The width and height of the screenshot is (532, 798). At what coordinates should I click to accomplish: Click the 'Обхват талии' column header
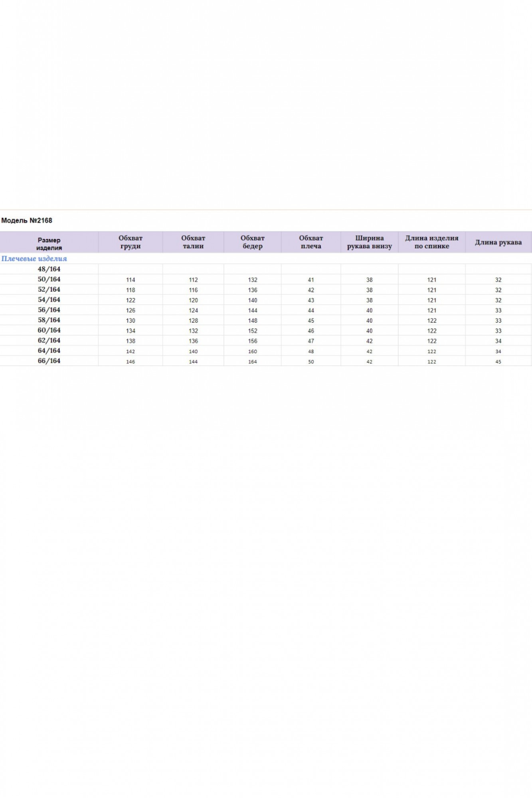[193, 242]
